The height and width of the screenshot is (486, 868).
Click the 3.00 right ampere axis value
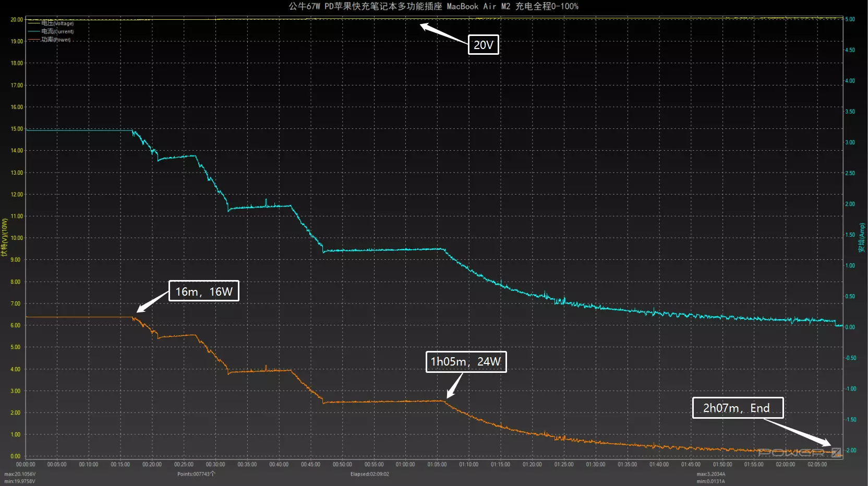coord(850,142)
